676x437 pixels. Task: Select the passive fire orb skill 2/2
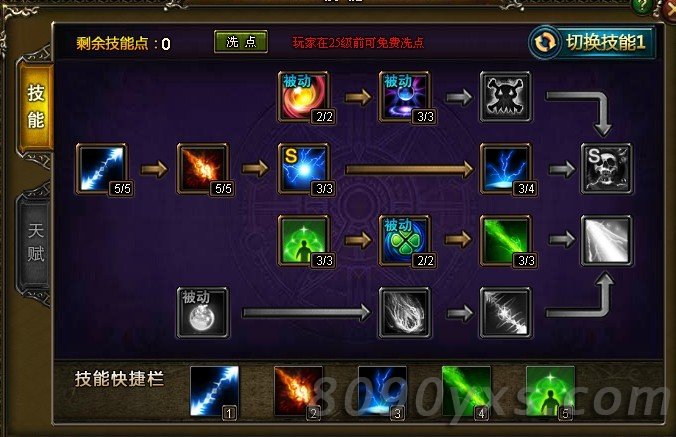tap(304, 97)
